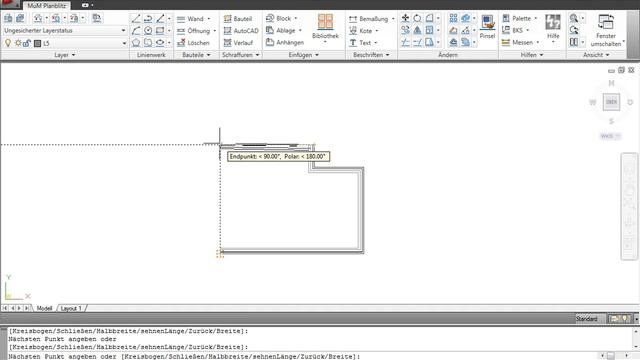
Task: Toggle the layer lightbulb on/off icon
Action: 8,43
